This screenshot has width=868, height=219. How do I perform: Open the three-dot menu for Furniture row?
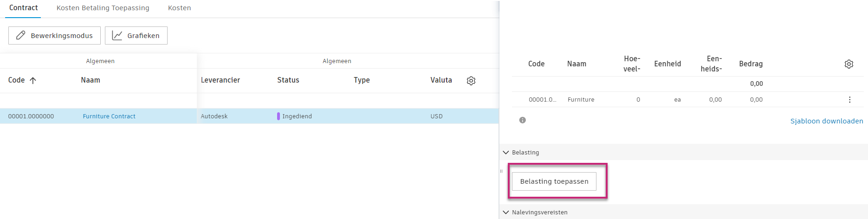849,100
